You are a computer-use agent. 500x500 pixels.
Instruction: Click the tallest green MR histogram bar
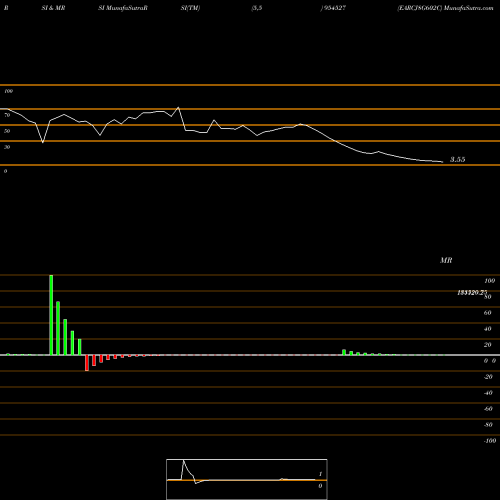[x=51, y=315]
